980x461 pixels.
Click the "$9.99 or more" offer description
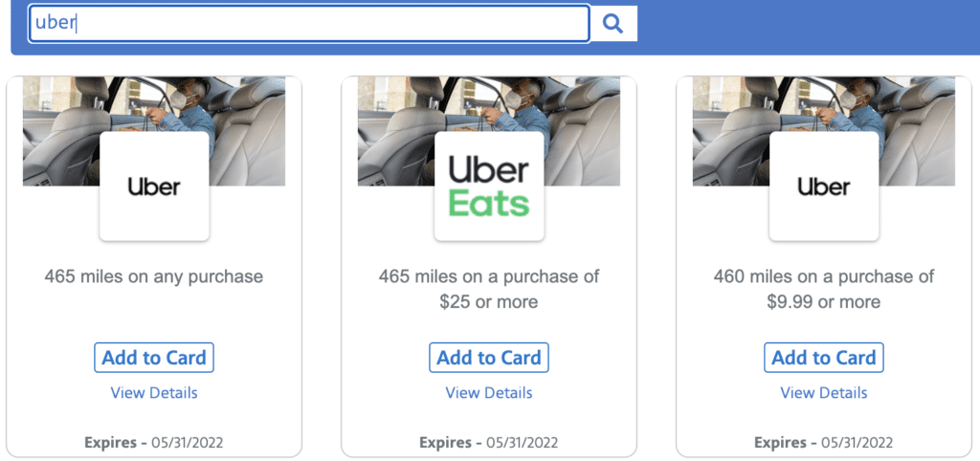coord(824,302)
